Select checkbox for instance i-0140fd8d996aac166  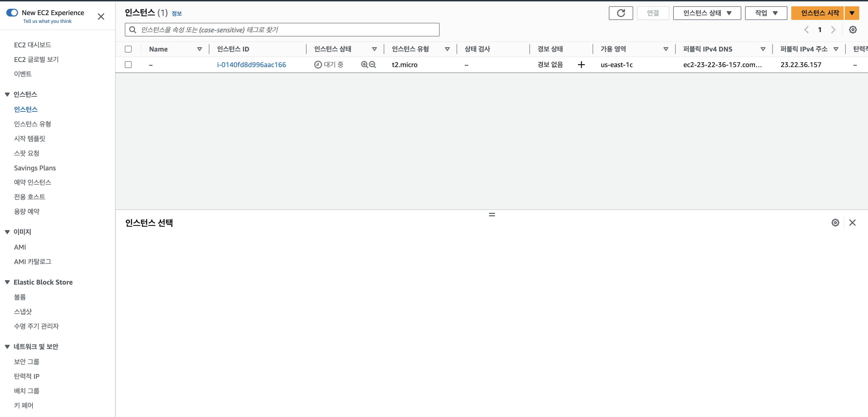[128, 65]
